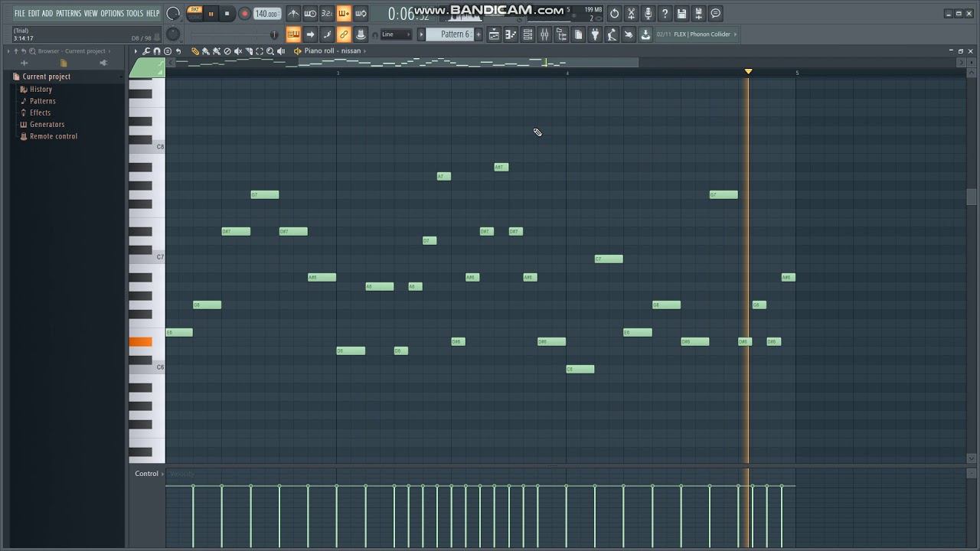The height and width of the screenshot is (551, 980).
Task: Open the PATTERNS menu
Action: click(x=68, y=13)
